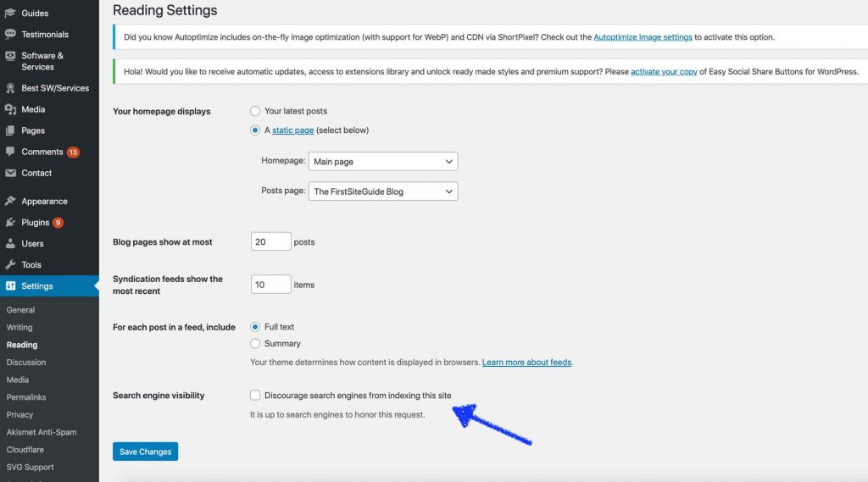Go to Privacy settings submenu
868x482 pixels.
[20, 414]
